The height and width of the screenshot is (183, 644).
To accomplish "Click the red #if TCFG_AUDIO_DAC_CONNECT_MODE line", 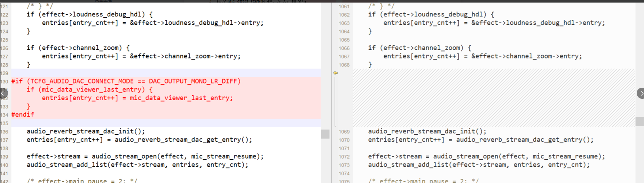I will click(x=126, y=81).
